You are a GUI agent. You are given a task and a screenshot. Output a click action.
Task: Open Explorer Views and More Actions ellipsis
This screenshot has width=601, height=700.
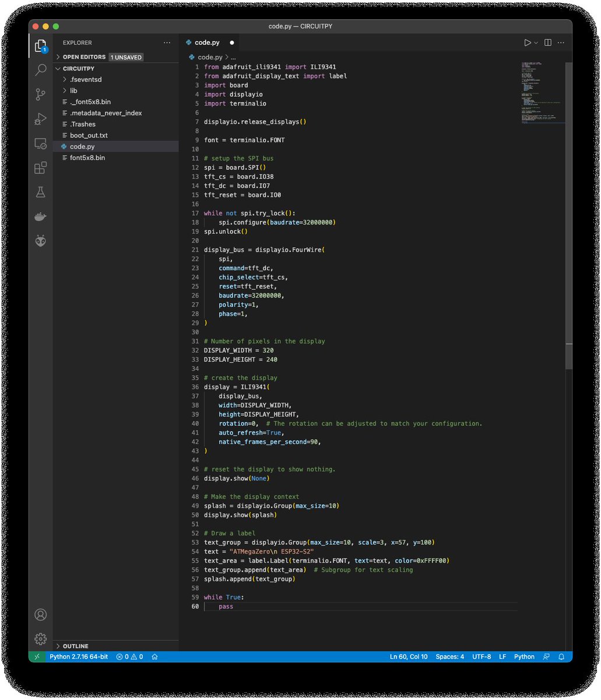pos(167,43)
